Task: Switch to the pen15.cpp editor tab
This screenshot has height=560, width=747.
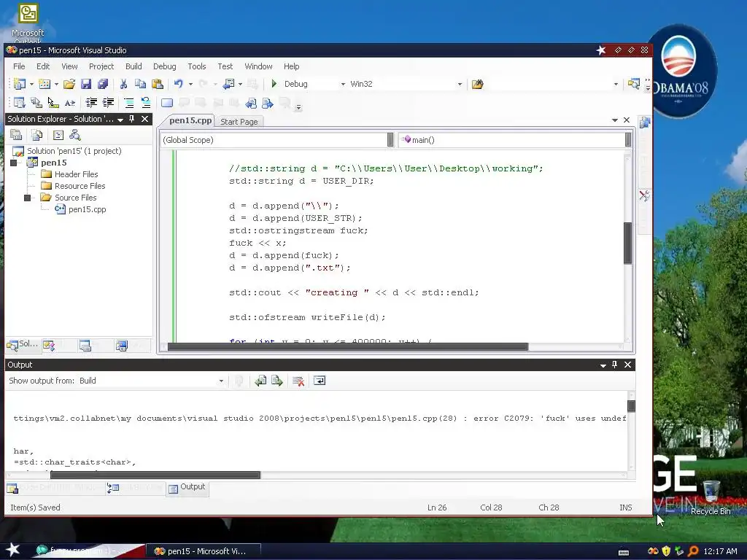Action: 190,120
